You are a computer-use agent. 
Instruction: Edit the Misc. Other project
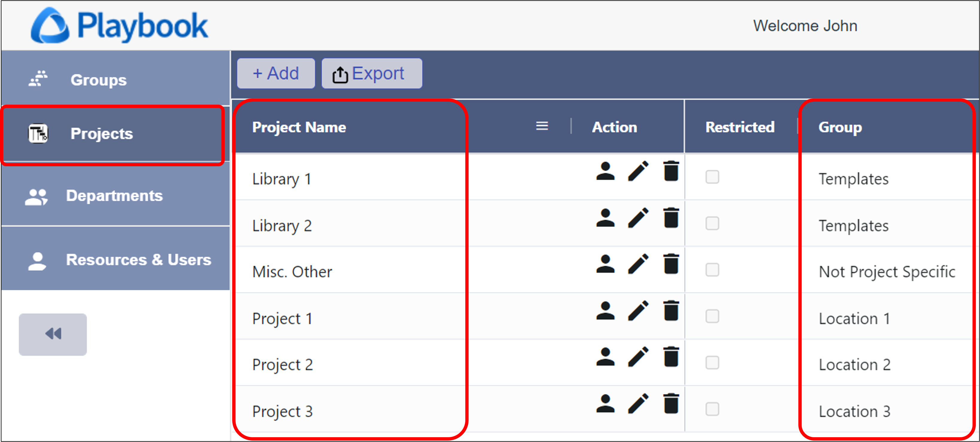click(x=638, y=264)
